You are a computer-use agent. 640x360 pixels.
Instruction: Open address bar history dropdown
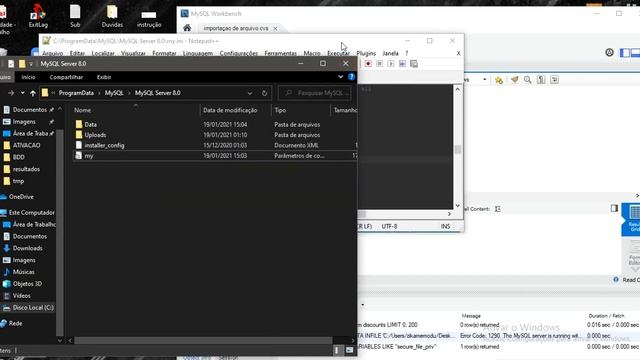coord(250,93)
